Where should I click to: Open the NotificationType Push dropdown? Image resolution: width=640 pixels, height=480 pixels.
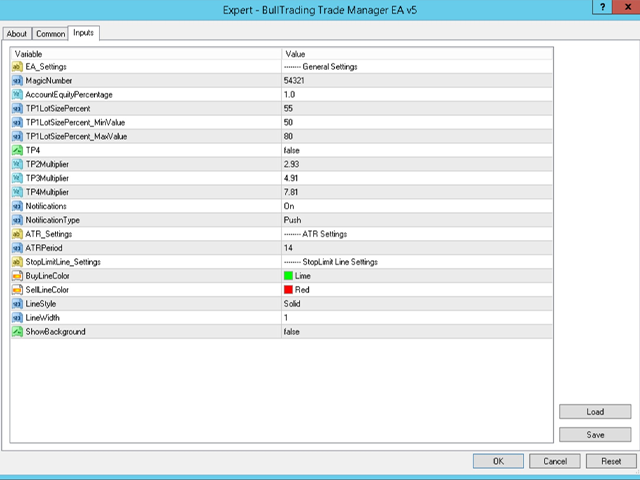click(x=417, y=220)
